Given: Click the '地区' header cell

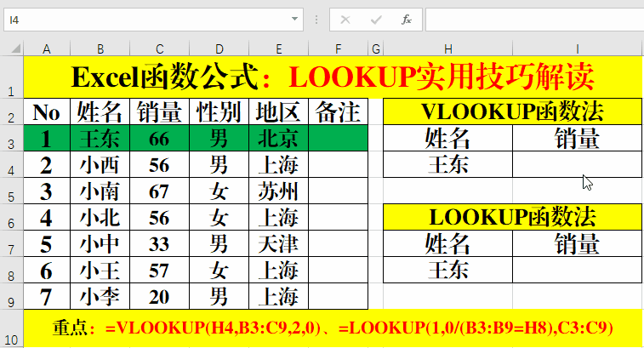Looking at the screenshot, I should 279,111.
